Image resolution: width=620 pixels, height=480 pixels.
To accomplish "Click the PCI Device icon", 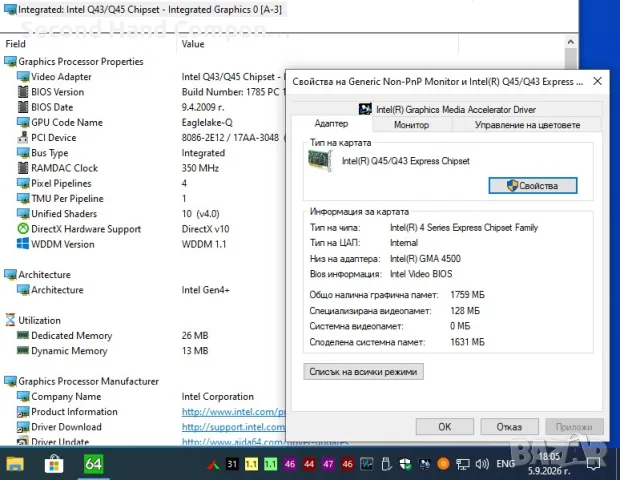I will 23,138.
